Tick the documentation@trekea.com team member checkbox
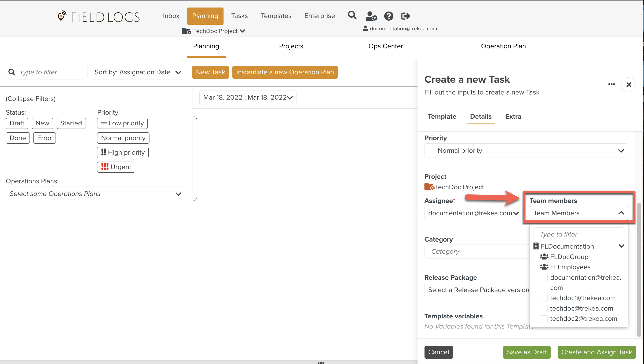644x364 pixels. click(544, 278)
